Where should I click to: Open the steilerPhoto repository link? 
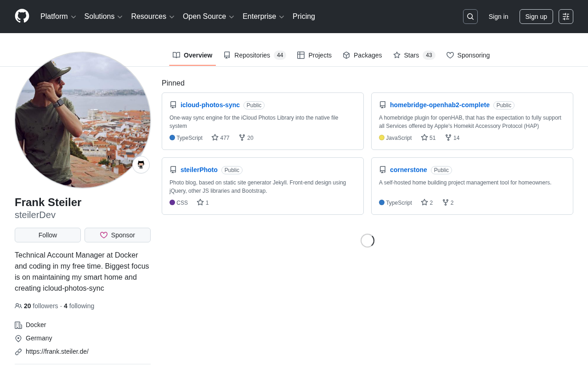pos(199,170)
